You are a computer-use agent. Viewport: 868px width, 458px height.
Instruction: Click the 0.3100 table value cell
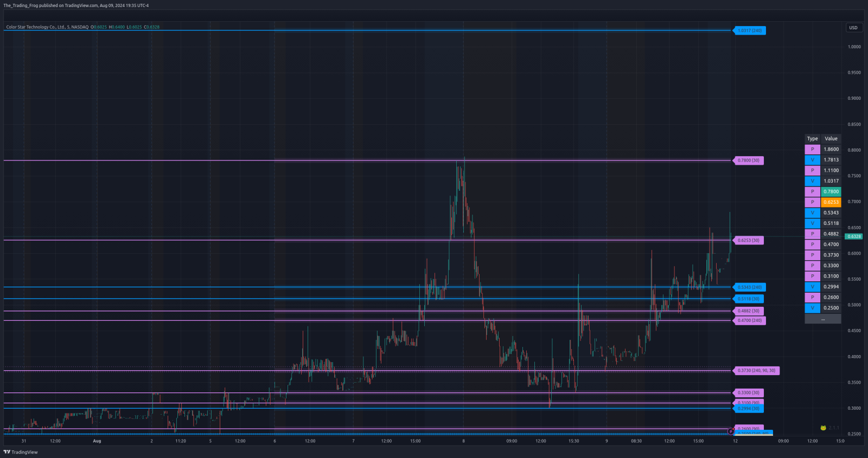point(831,276)
